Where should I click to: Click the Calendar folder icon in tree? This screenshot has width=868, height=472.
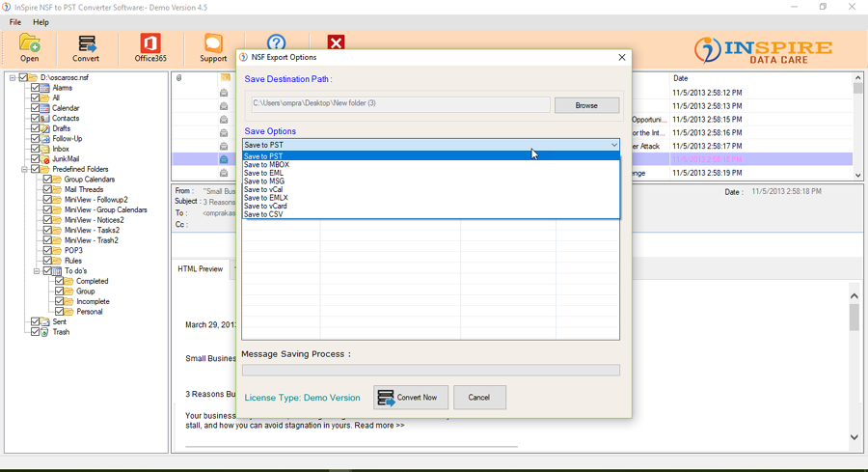(x=44, y=108)
